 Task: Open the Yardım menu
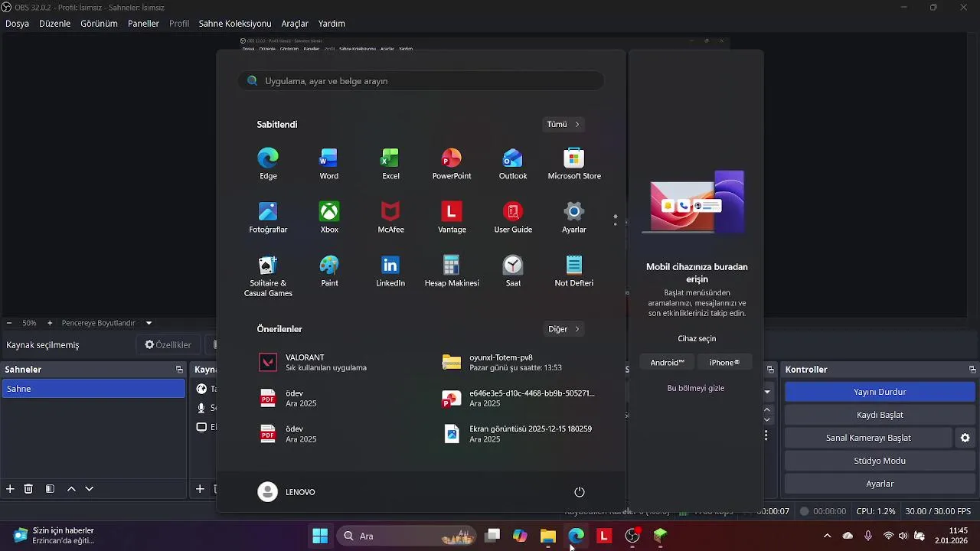point(332,24)
